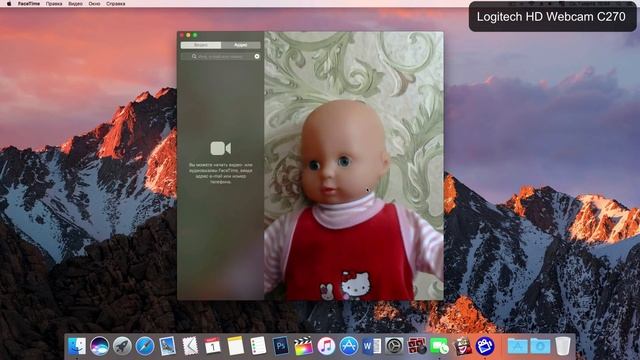The width and height of the screenshot is (640, 360).
Task: Open the Photo Booth icon in Dock
Action: (417, 346)
